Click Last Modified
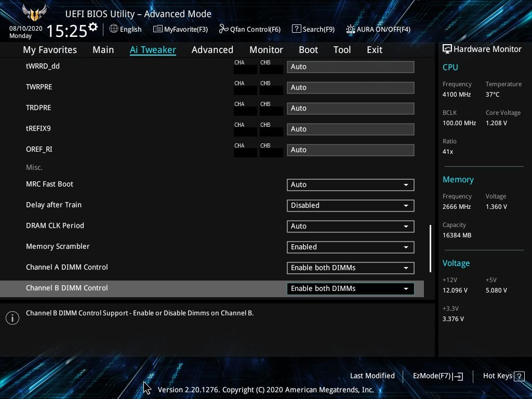Image resolution: width=532 pixels, height=399 pixels. point(372,376)
